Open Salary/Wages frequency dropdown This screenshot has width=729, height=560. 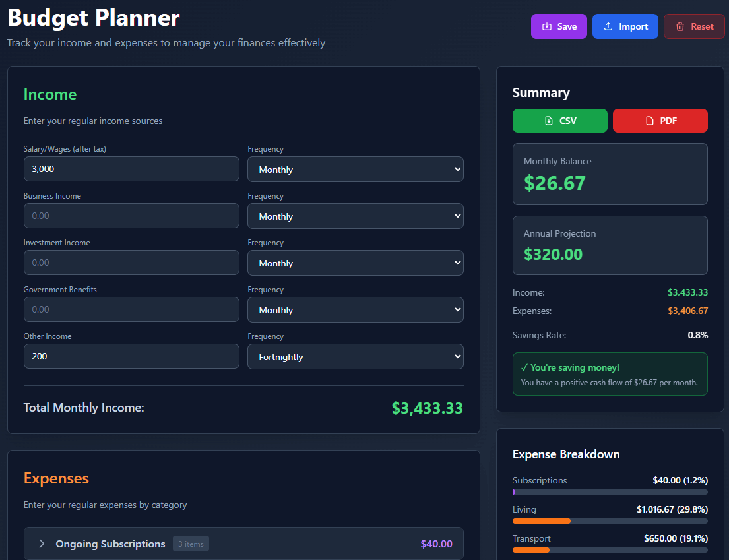[355, 170]
